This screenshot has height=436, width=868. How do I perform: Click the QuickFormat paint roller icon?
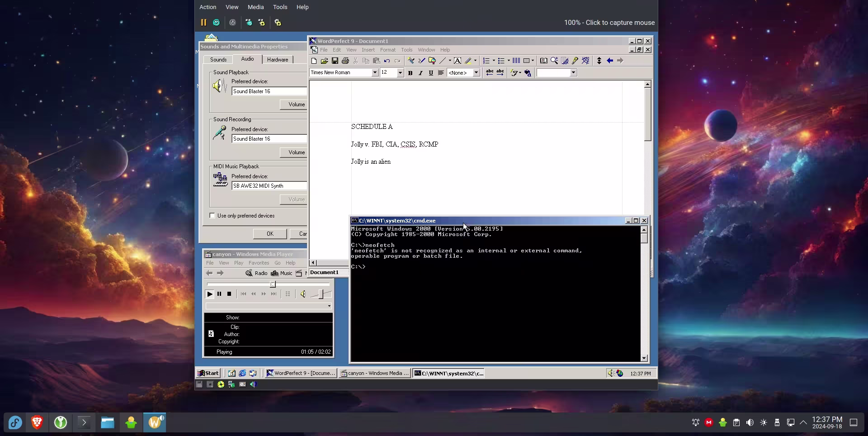[411, 61]
